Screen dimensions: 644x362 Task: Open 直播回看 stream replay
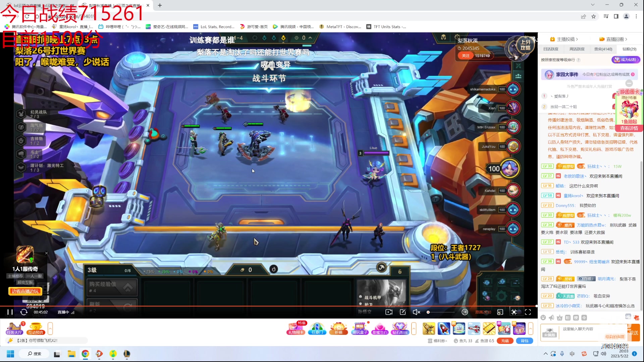coord(613,39)
